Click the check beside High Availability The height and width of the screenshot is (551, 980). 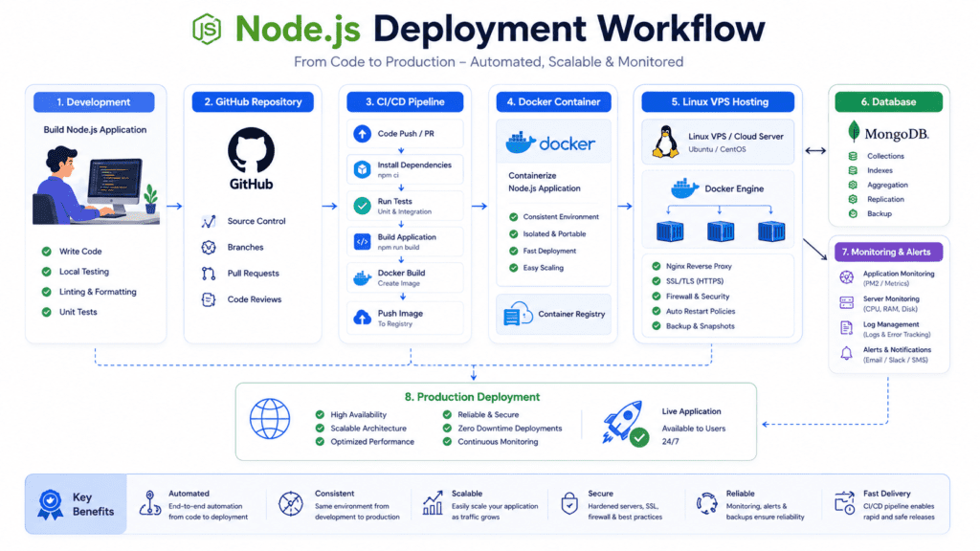(320, 415)
